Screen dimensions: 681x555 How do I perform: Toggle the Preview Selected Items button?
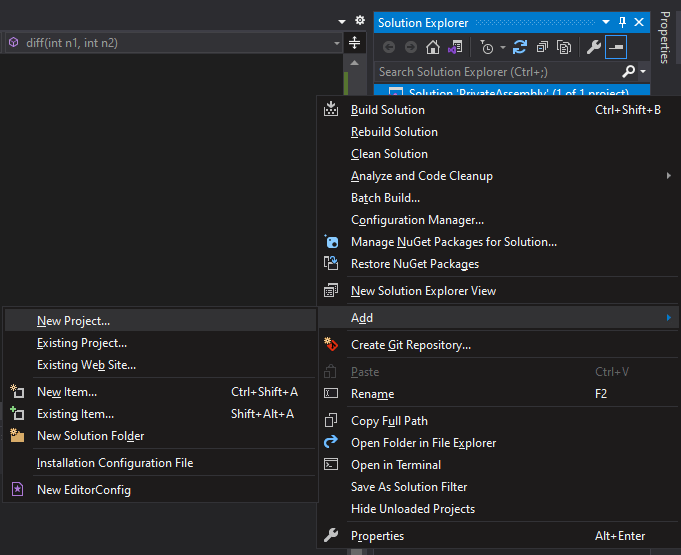[x=616, y=47]
